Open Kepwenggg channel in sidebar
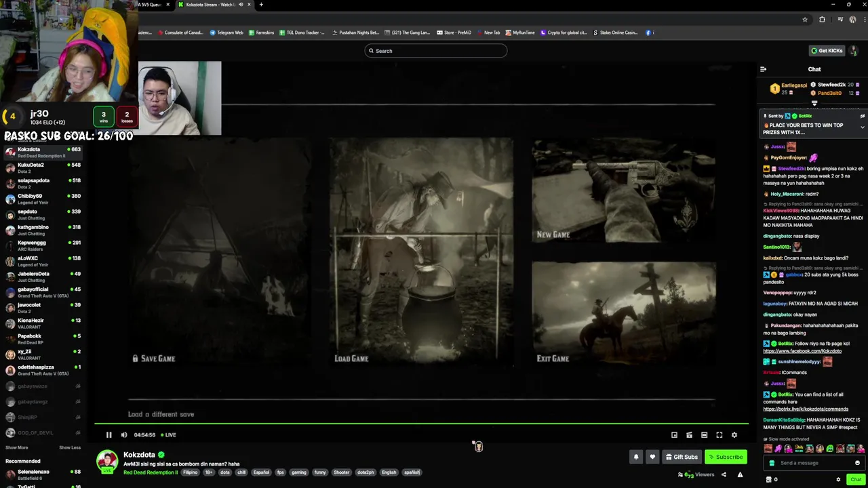 pos(42,245)
